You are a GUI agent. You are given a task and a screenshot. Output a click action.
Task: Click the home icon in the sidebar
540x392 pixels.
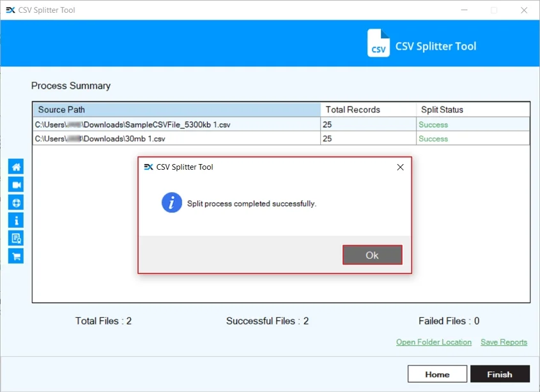(16, 167)
